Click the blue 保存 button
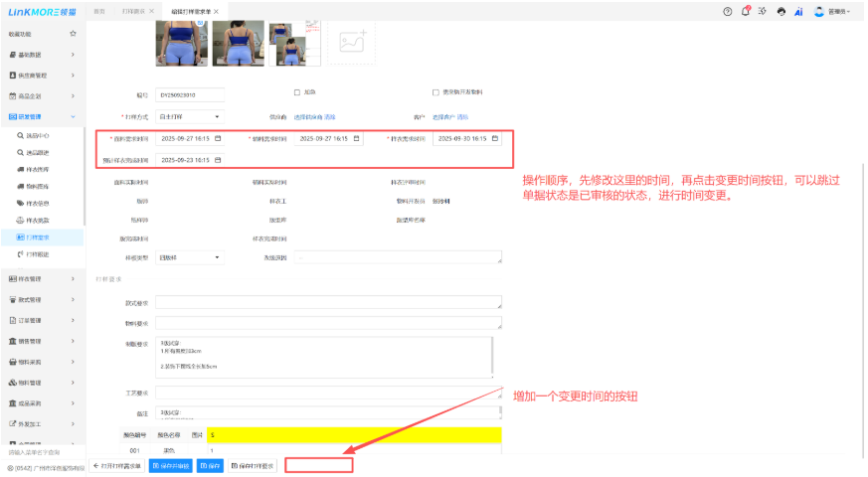The height and width of the screenshot is (477, 868). point(209,465)
